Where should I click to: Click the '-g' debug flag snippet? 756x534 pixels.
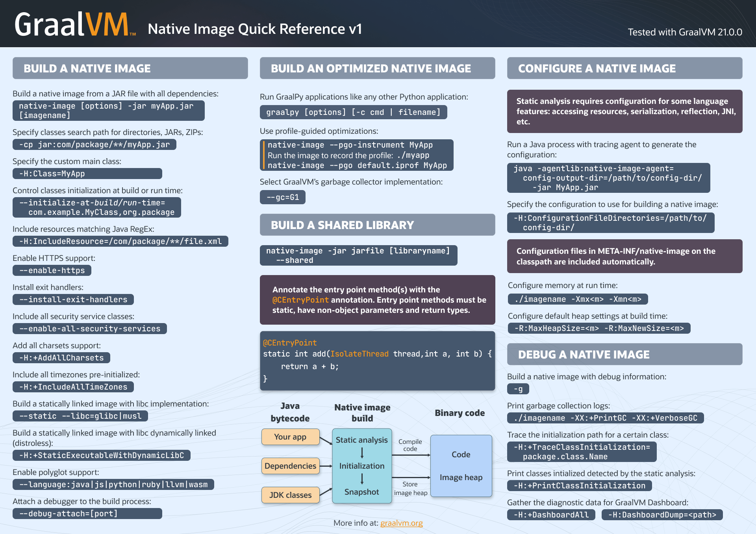click(x=518, y=389)
